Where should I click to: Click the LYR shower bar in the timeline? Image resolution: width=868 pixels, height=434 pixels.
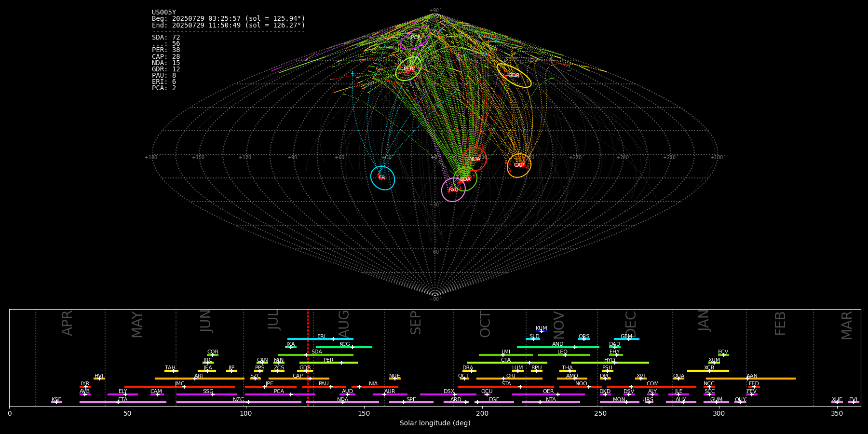pos(85,387)
